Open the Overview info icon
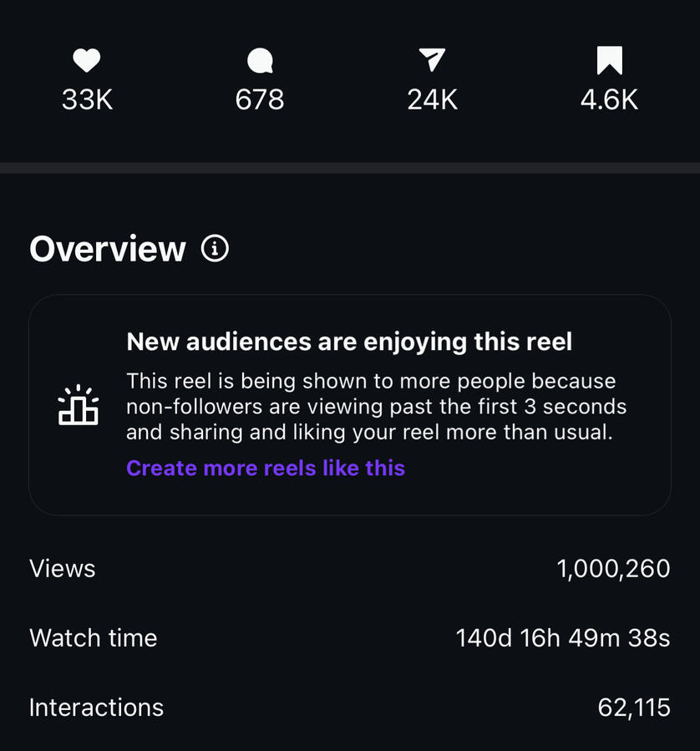Viewport: 700px width, 751px height. coord(216,248)
